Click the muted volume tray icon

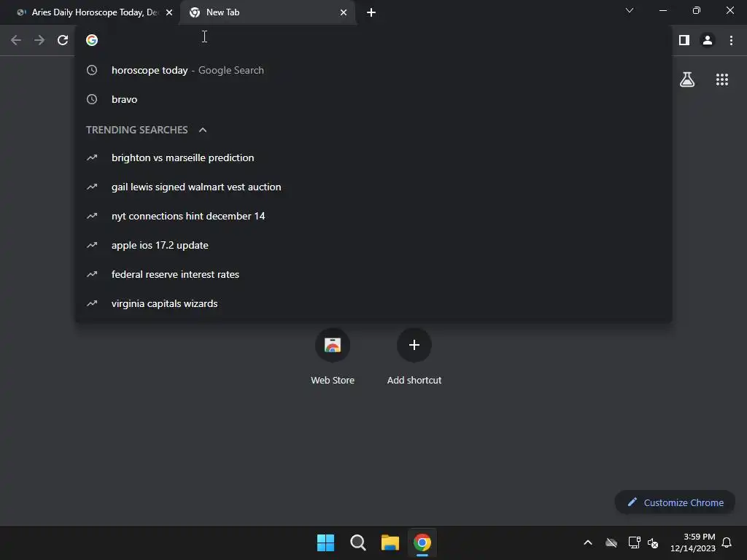(x=653, y=542)
